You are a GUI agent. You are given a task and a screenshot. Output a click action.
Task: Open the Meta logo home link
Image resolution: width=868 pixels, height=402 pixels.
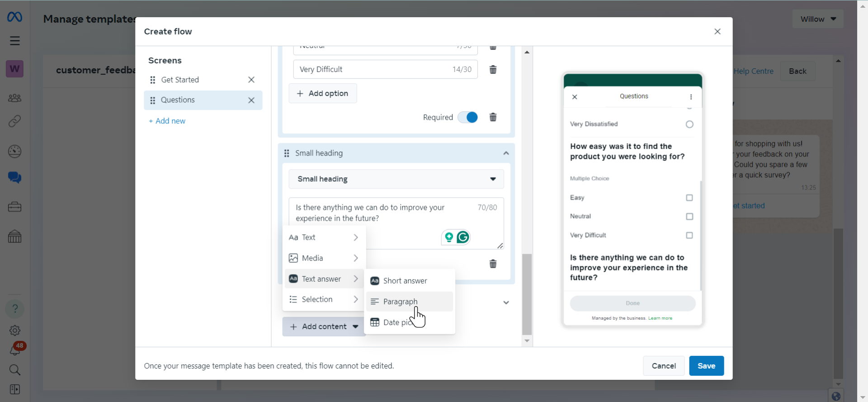(x=14, y=17)
